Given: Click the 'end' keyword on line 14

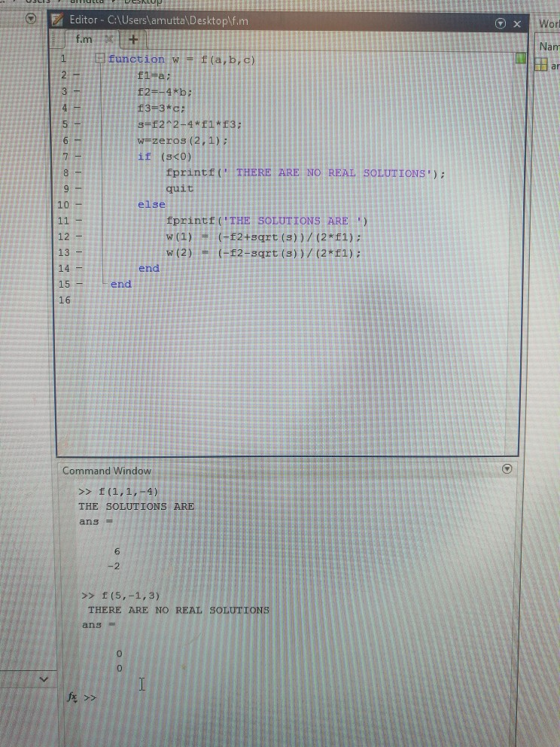Looking at the screenshot, I should click(x=148, y=268).
